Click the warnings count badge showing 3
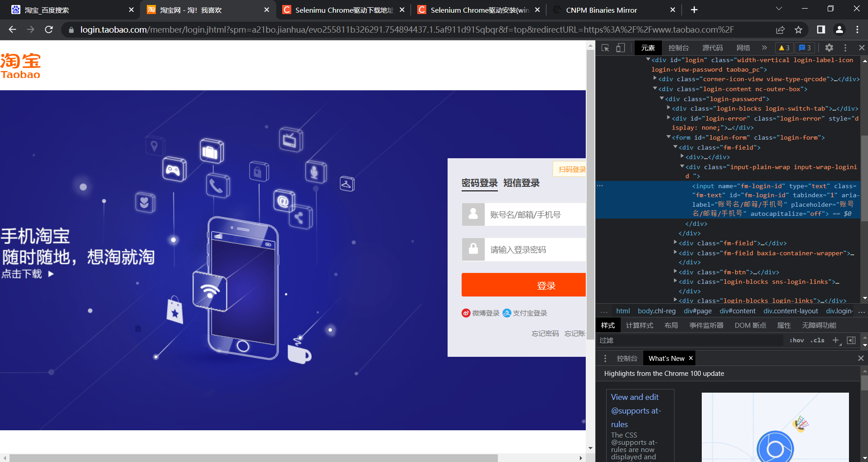868x462 pixels. click(x=784, y=48)
